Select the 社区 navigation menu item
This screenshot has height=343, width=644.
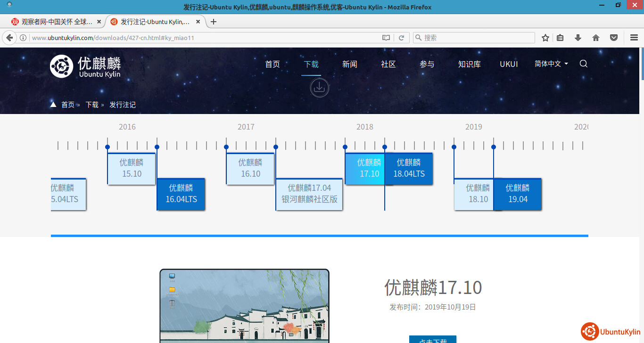pyautogui.click(x=388, y=64)
